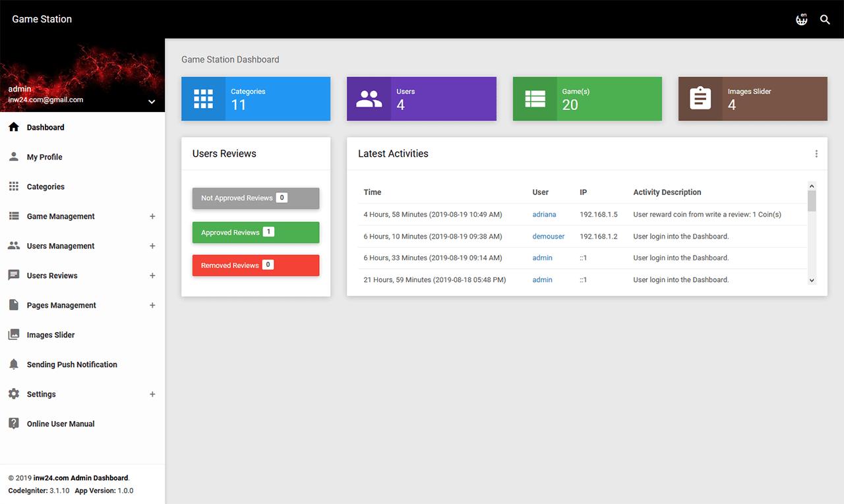The height and width of the screenshot is (504, 844).
Task: Click the Users count card label
Action: (406, 92)
